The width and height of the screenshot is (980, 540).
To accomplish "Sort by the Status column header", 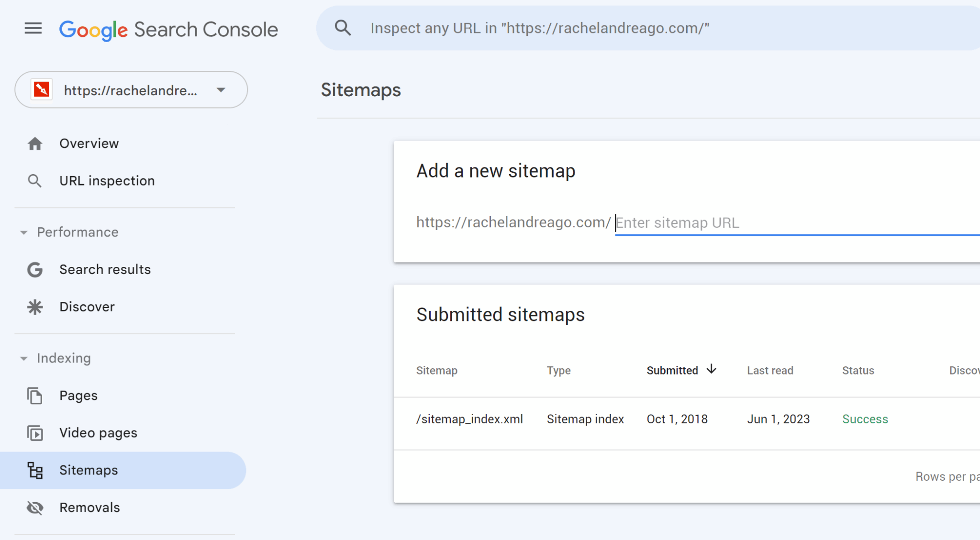I will pyautogui.click(x=858, y=370).
